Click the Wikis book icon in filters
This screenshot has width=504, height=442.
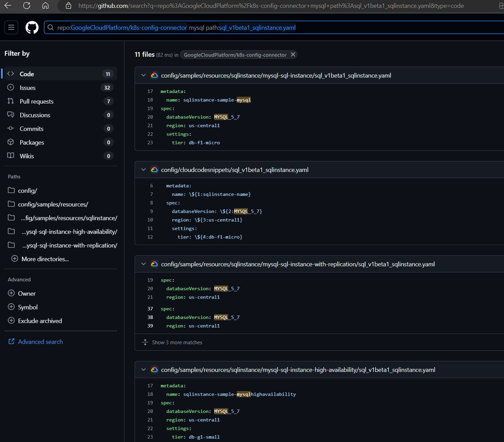(11, 156)
